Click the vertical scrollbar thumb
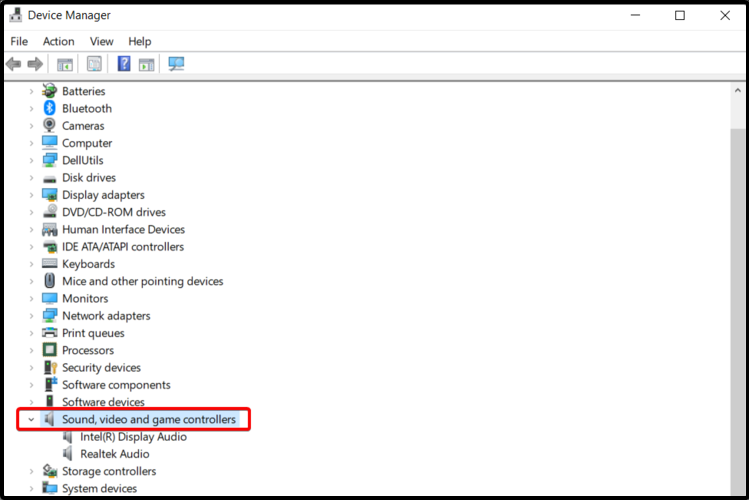Viewport: 749px width, 500px height. 738,311
